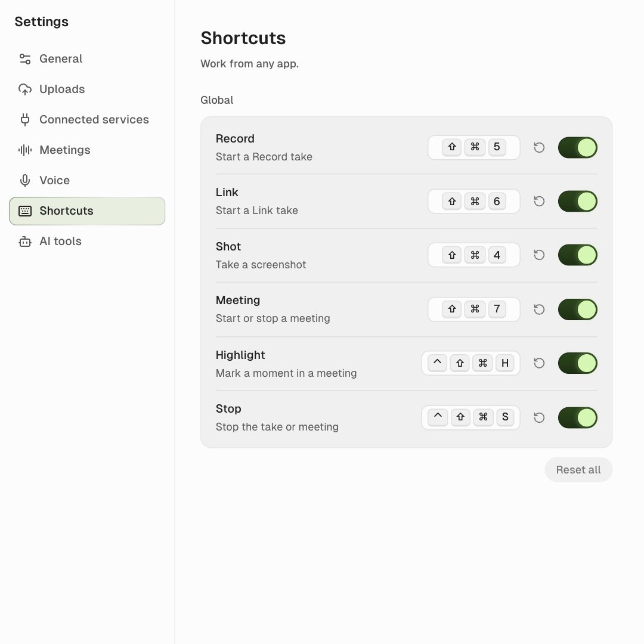The height and width of the screenshot is (644, 644).
Task: Reset the Meeting shortcut to default
Action: [x=539, y=309]
